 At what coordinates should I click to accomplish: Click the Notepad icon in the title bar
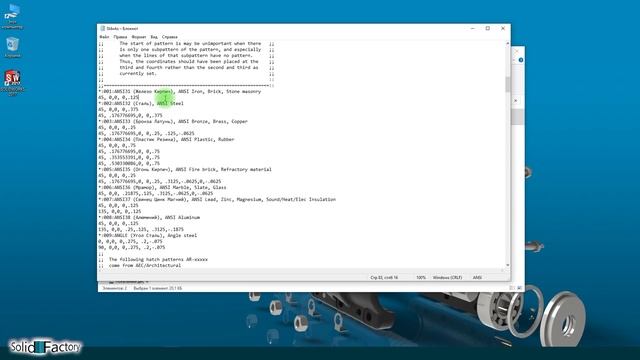(102, 28)
